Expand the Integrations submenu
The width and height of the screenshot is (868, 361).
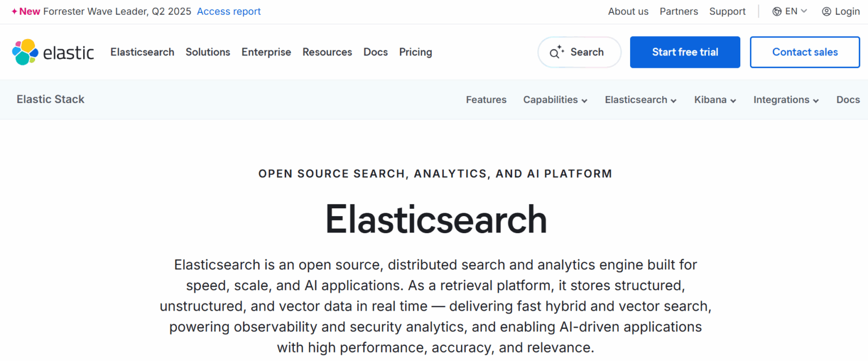[786, 100]
